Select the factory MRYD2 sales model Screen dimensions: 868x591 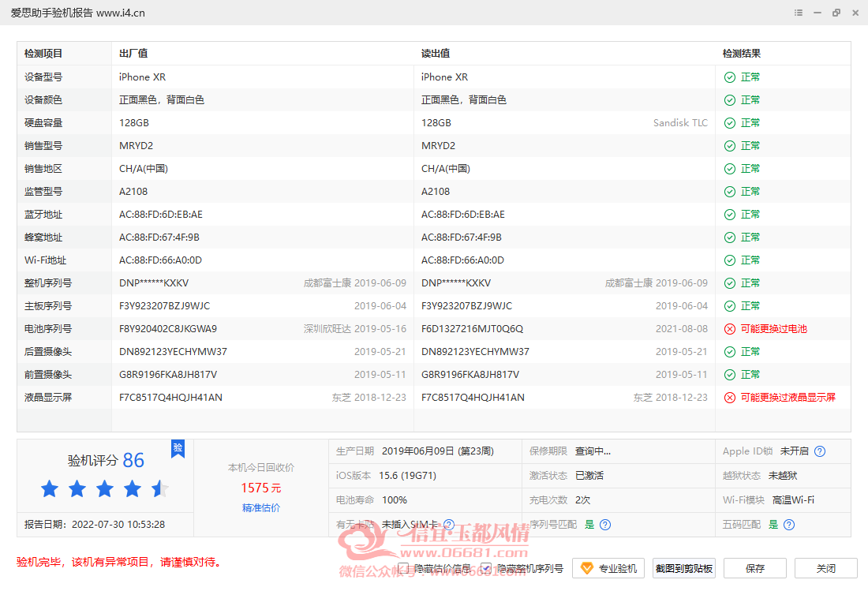(x=136, y=146)
